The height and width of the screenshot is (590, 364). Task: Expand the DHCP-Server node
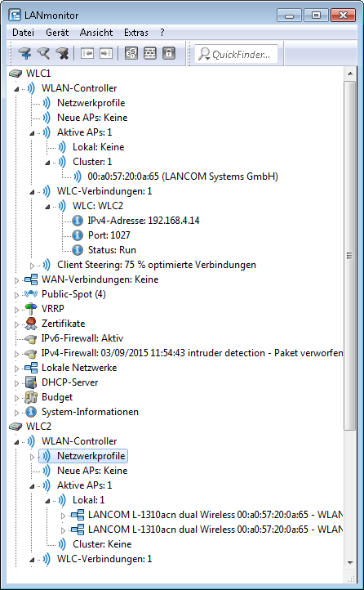click(x=16, y=383)
